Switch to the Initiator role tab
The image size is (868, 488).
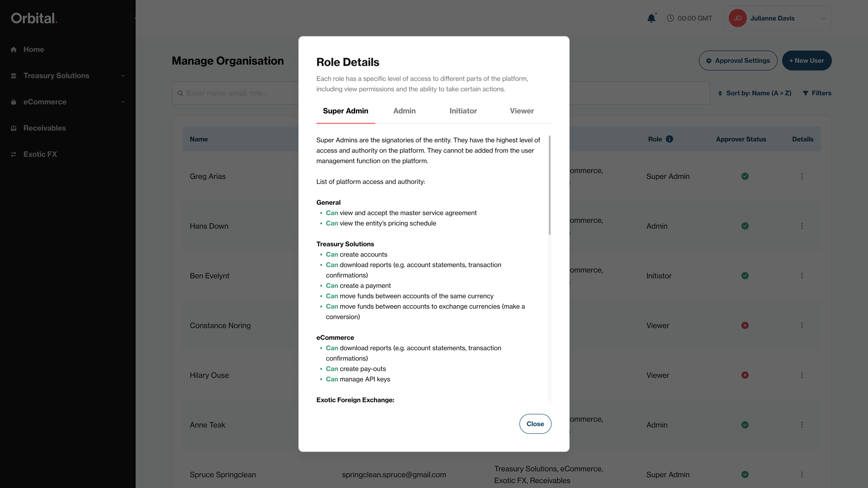pyautogui.click(x=463, y=111)
